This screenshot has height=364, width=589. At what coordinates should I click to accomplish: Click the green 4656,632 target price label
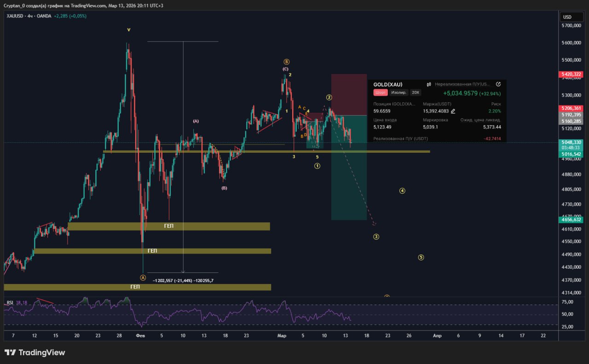pos(571,220)
